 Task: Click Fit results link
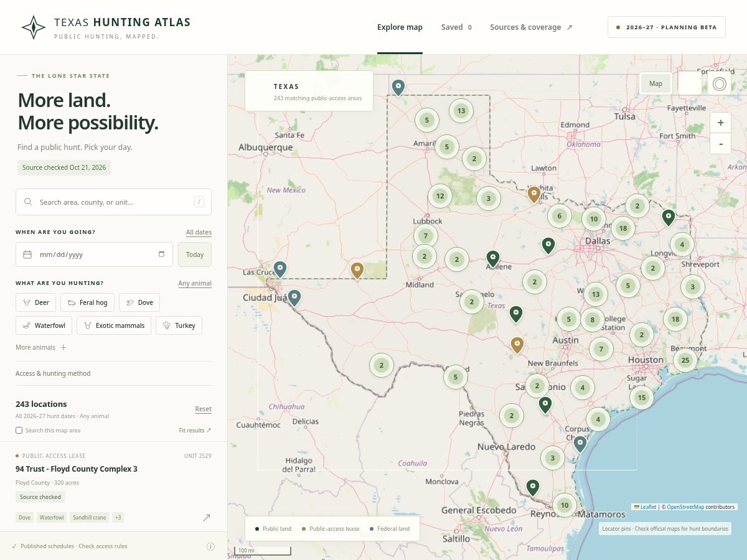coord(195,430)
